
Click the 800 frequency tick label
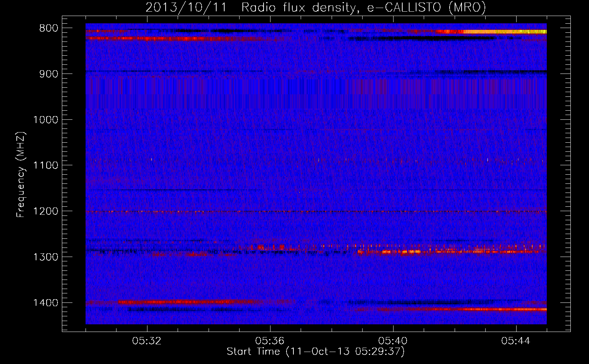tap(48, 28)
